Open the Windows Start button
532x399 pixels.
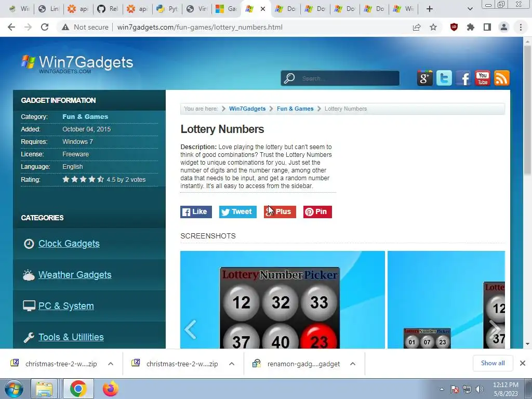tap(14, 389)
